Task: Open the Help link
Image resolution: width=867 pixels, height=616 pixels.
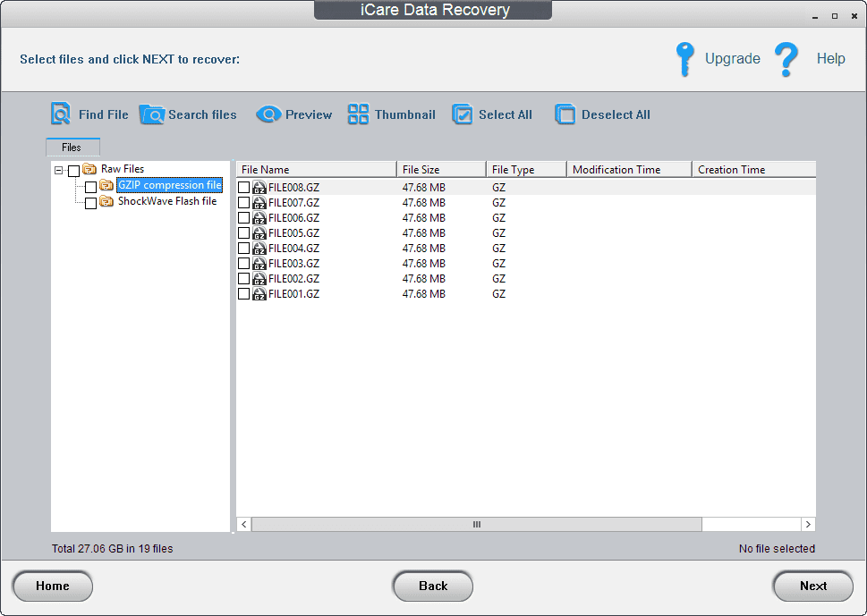Action: (x=830, y=59)
